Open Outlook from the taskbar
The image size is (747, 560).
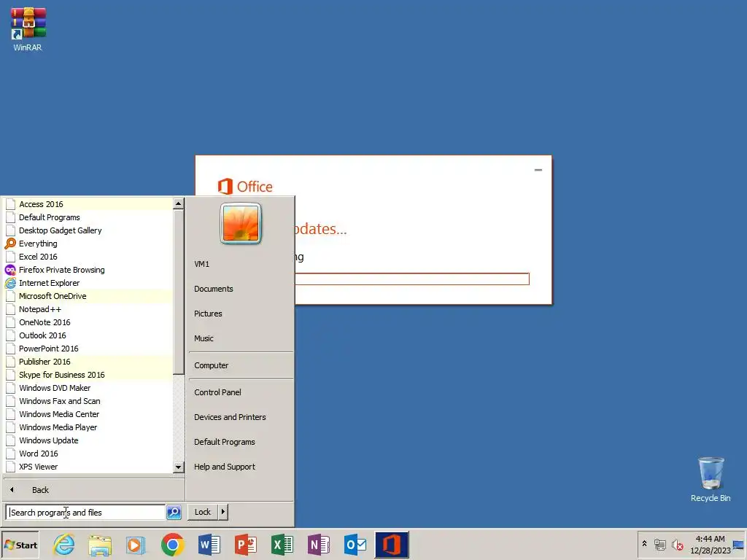tap(355, 544)
